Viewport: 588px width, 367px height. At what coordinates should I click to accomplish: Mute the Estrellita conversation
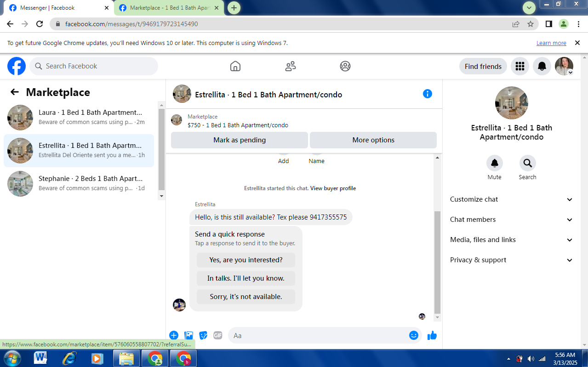[495, 163]
